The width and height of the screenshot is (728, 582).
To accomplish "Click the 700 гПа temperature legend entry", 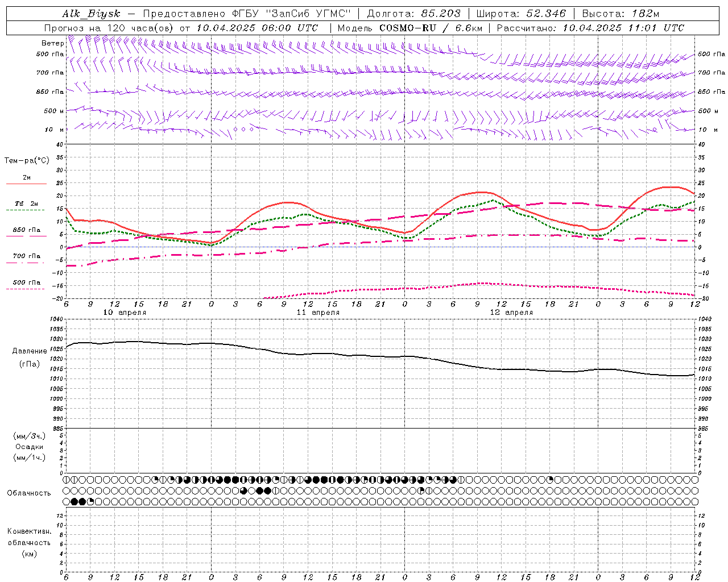I will pyautogui.click(x=26, y=256).
